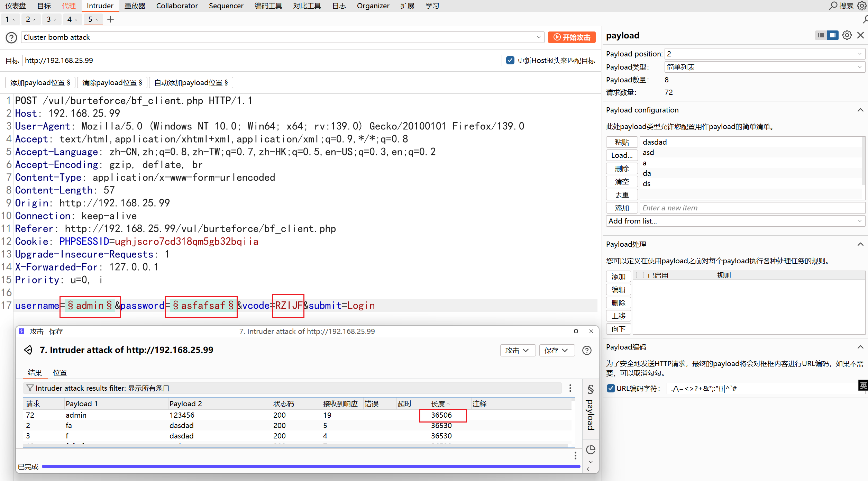This screenshot has height=481, width=868.
Task: Toggle the update Host header checkbox
Action: [x=510, y=60]
